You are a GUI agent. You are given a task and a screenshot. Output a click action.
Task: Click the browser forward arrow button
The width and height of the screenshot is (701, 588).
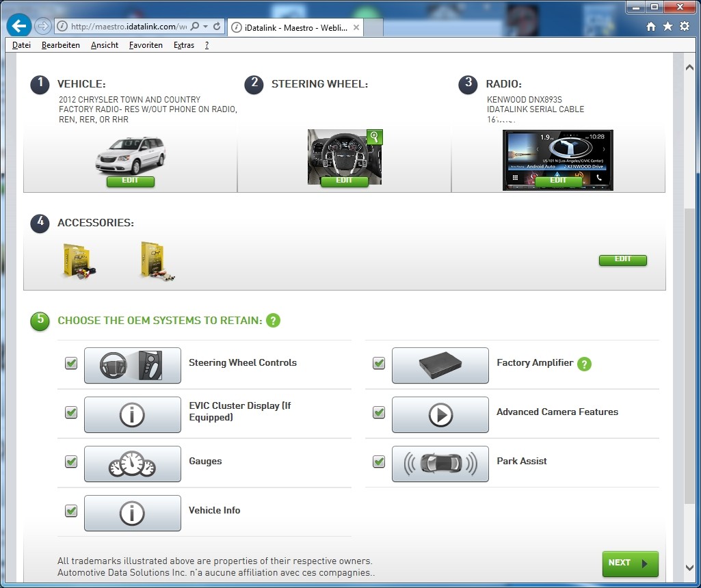[43, 27]
